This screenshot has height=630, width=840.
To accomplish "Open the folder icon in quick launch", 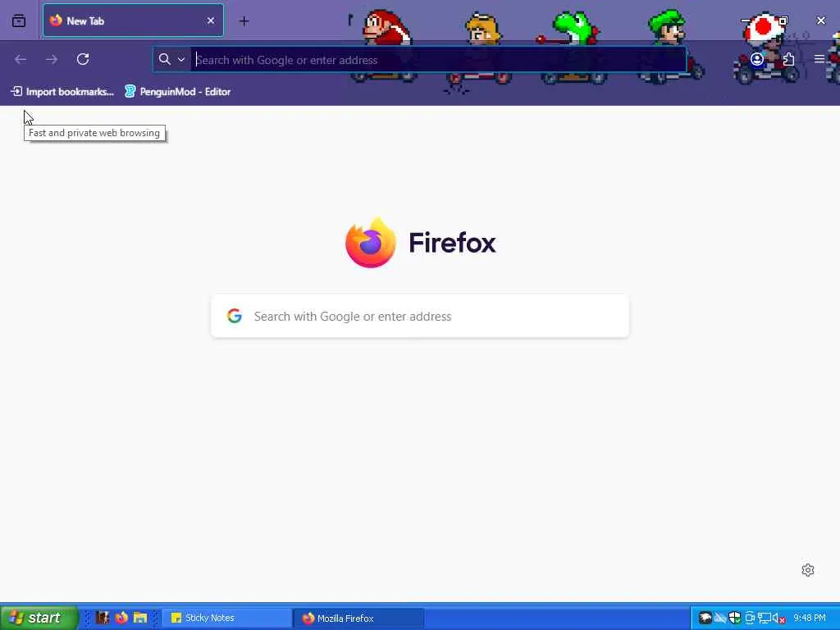I will [x=140, y=618].
